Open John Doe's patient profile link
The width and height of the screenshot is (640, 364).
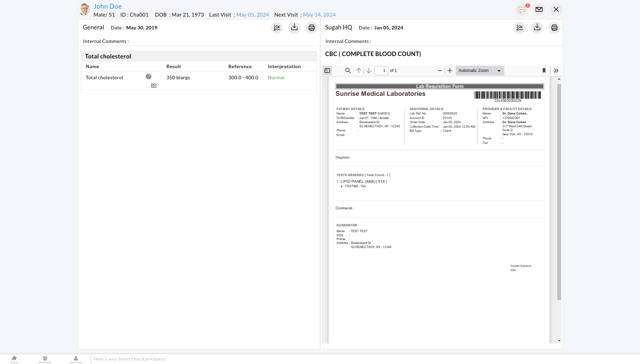[x=107, y=6]
